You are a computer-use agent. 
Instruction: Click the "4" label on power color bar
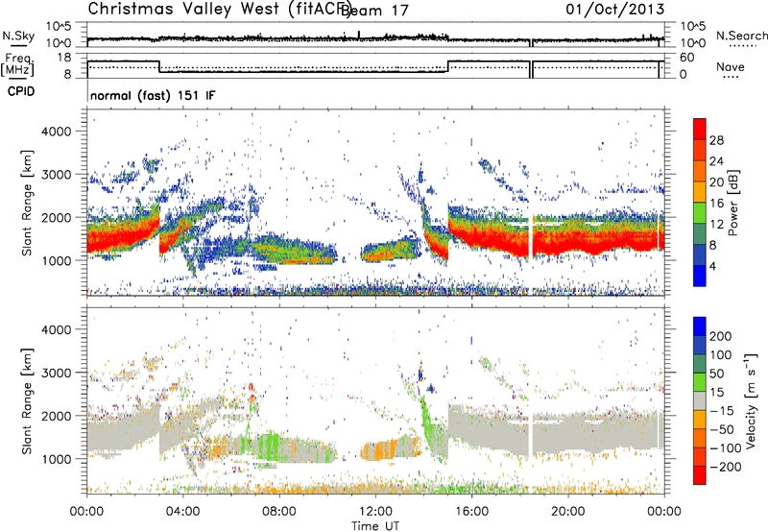pos(713,266)
